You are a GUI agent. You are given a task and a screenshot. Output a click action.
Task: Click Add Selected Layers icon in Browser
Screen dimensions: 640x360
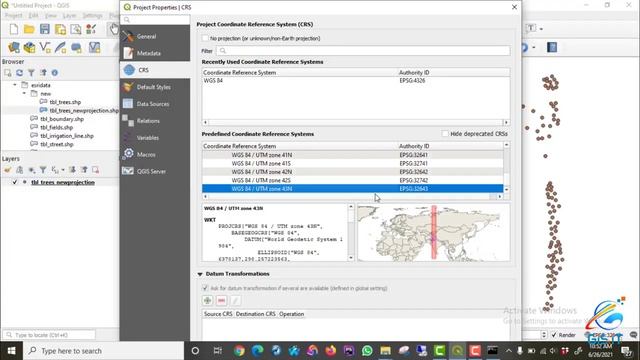8,73
